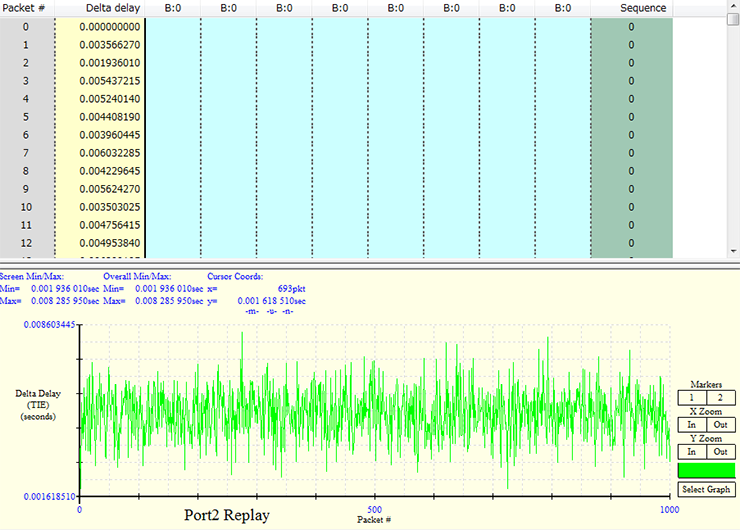Image resolution: width=740 pixels, height=530 pixels.
Task: Click Y Zoom In button
Action: [692, 452]
